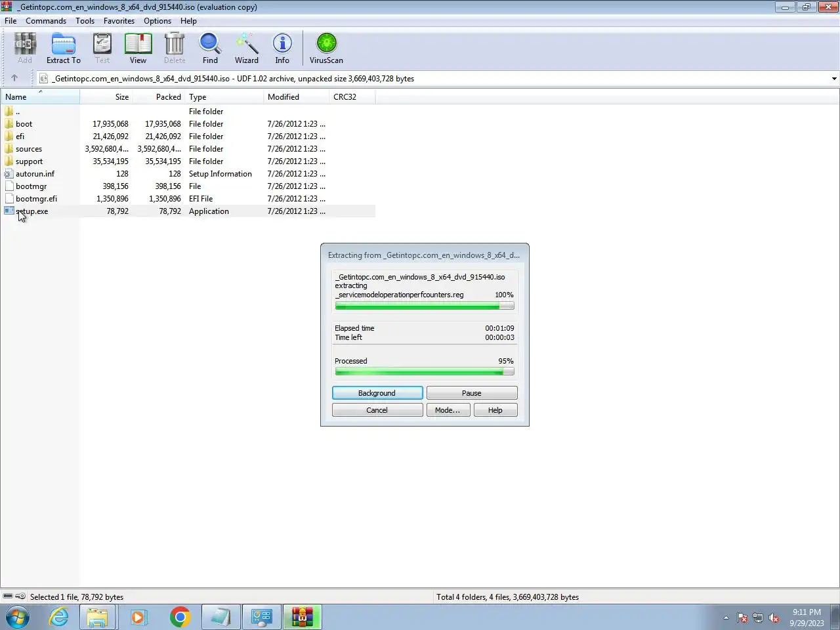Screen dimensions: 840x630
Task: Launch Google Chrome from the taskbar
Action: click(180, 617)
